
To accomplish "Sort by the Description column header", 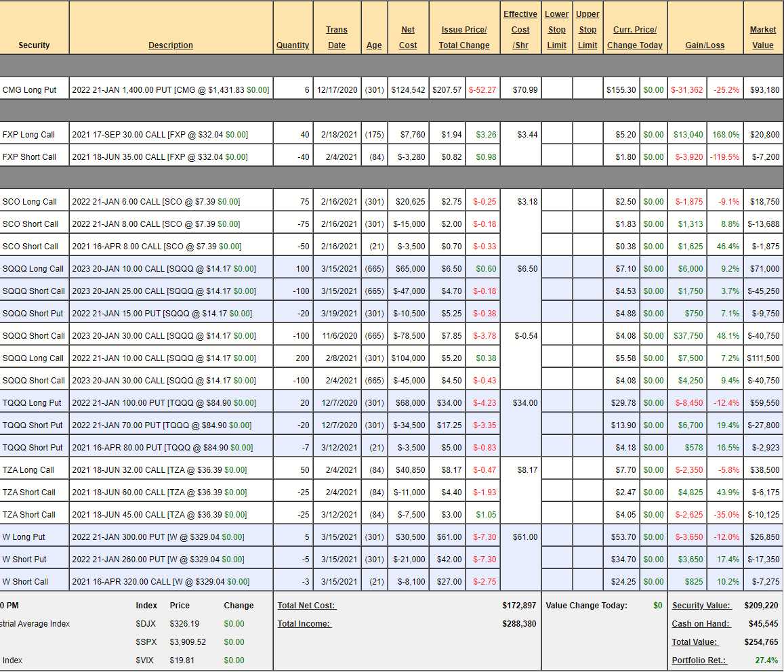I will (171, 45).
